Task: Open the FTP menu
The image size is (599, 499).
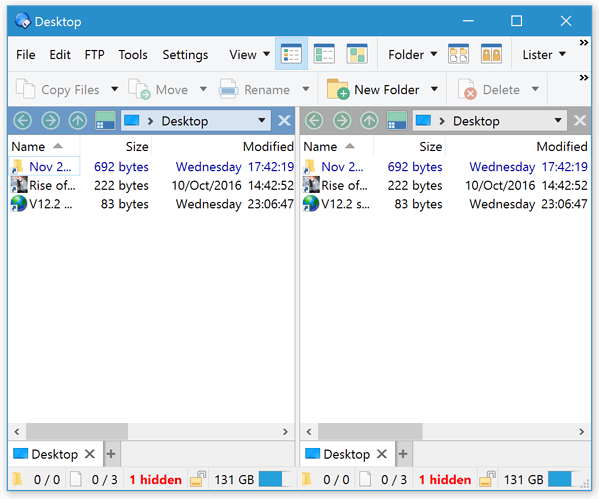Action: coord(94,55)
